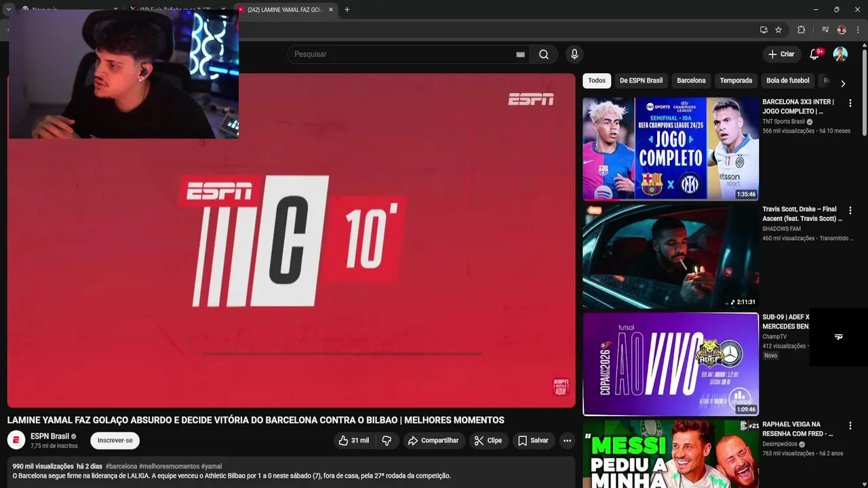Click the TNT Sports Brasil channel name
The width and height of the screenshot is (868, 488).
click(x=783, y=122)
